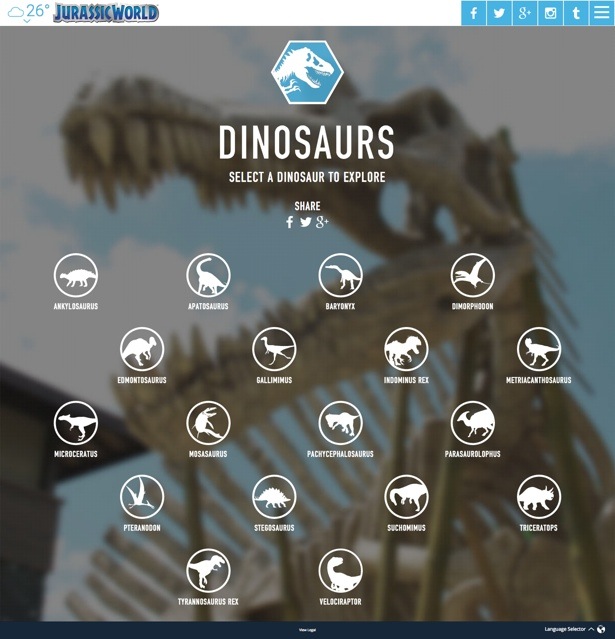Choose the Suchomimus icon
Viewport: 615px width, 639px height.
pyautogui.click(x=406, y=497)
